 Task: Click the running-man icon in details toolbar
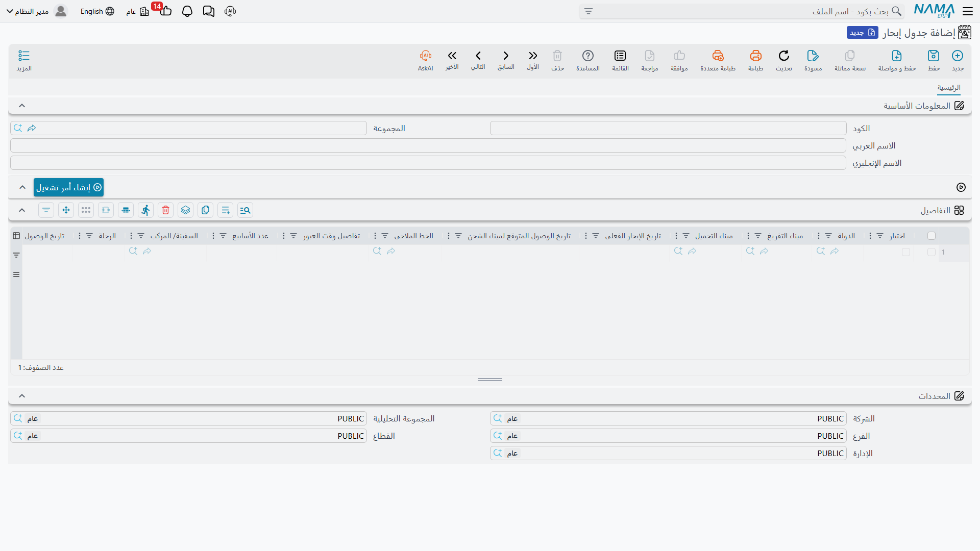[x=146, y=210]
